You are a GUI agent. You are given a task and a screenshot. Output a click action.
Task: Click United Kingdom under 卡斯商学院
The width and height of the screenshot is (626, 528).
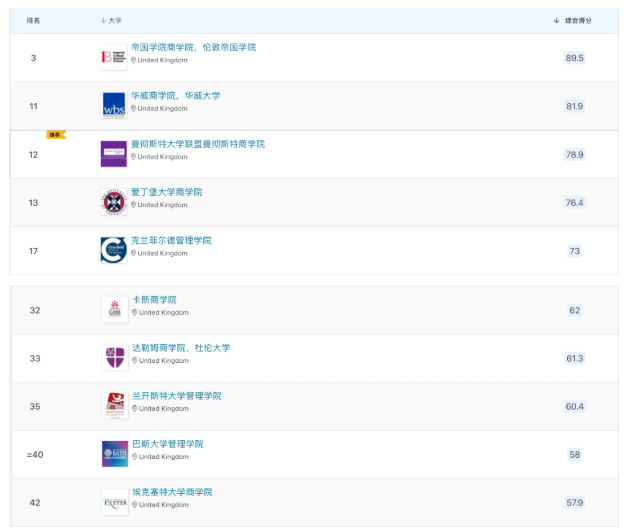164,312
